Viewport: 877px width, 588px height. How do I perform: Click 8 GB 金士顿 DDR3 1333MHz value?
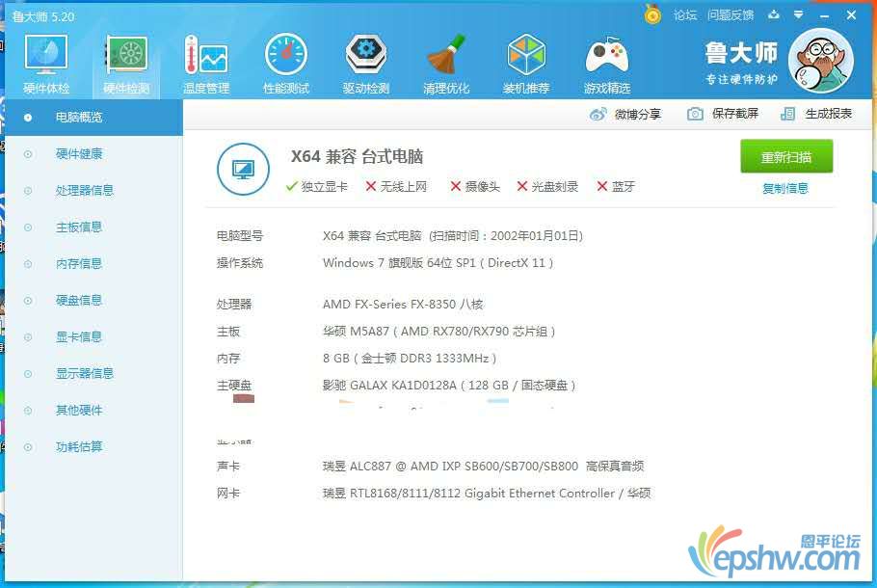click(410, 358)
